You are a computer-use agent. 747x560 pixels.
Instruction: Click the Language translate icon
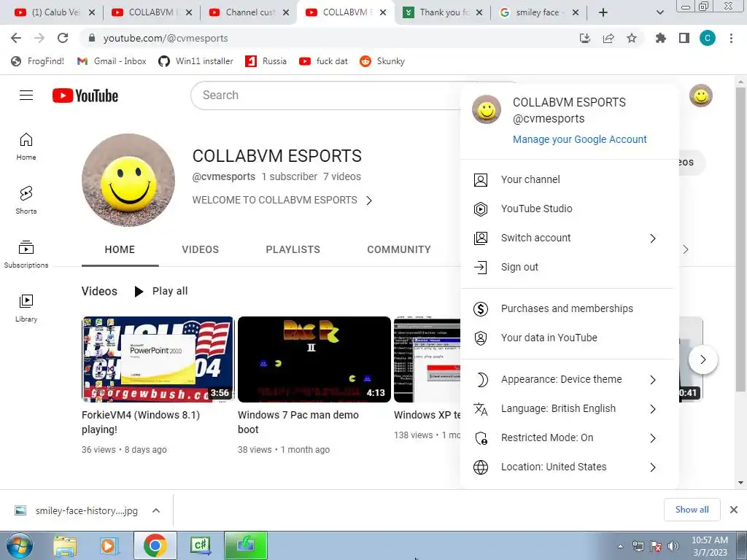pos(481,409)
